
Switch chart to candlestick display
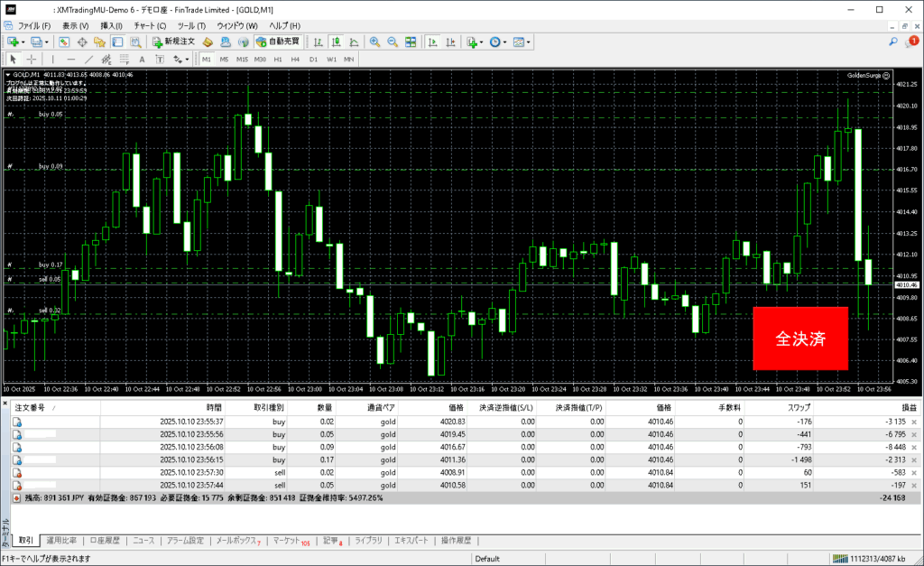[x=336, y=42]
